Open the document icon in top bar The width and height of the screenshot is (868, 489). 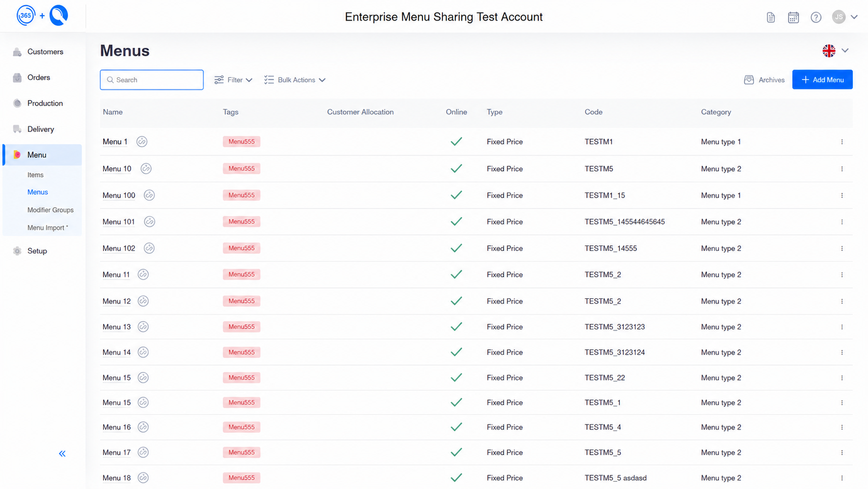coord(771,18)
